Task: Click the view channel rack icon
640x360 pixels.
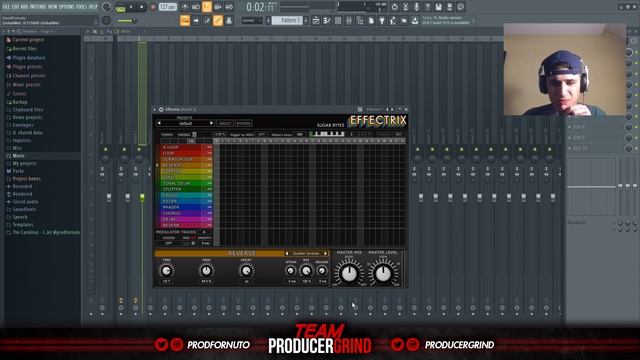Action: (338, 20)
